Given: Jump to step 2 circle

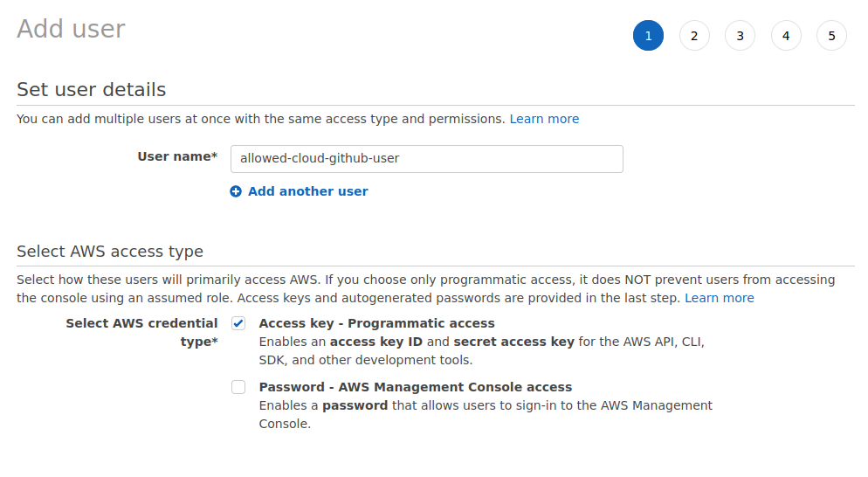Looking at the screenshot, I should [694, 36].
